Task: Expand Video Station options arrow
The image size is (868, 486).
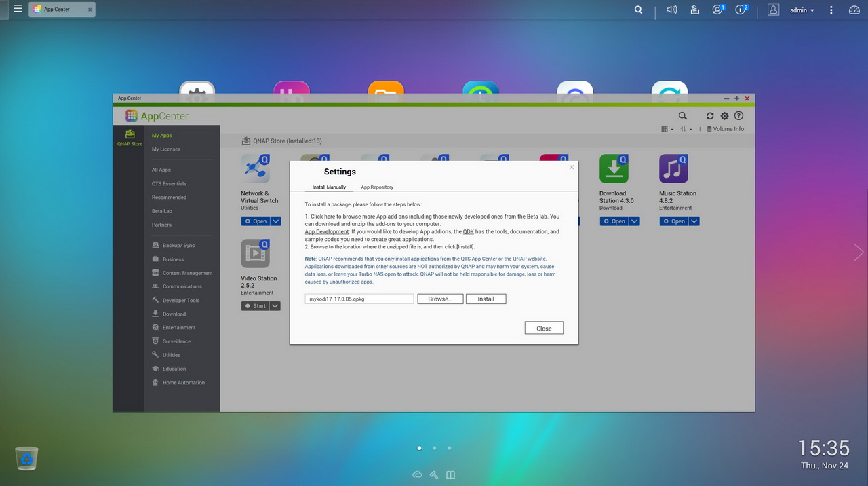Action: pos(275,306)
